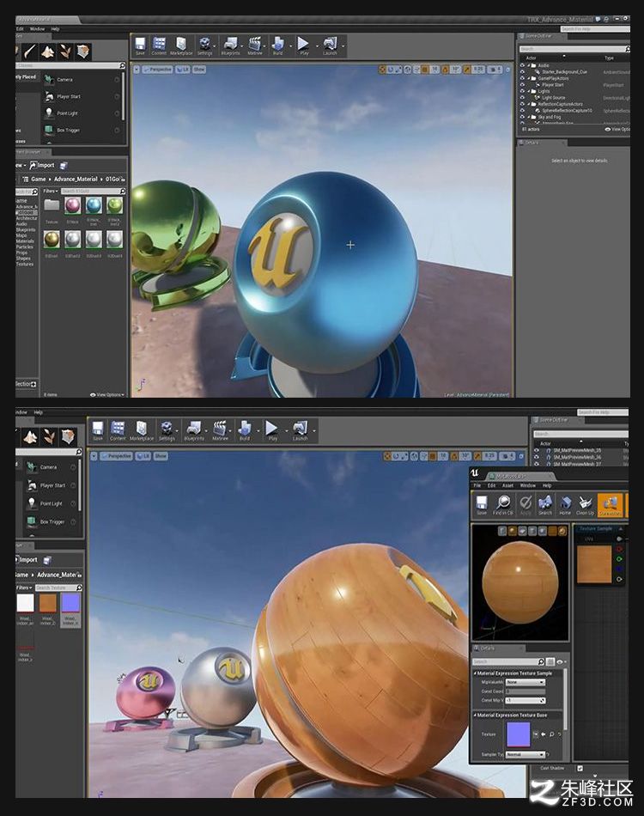
Task: Click Advance_Material breadcrumb in top content browser
Action: click(76, 179)
